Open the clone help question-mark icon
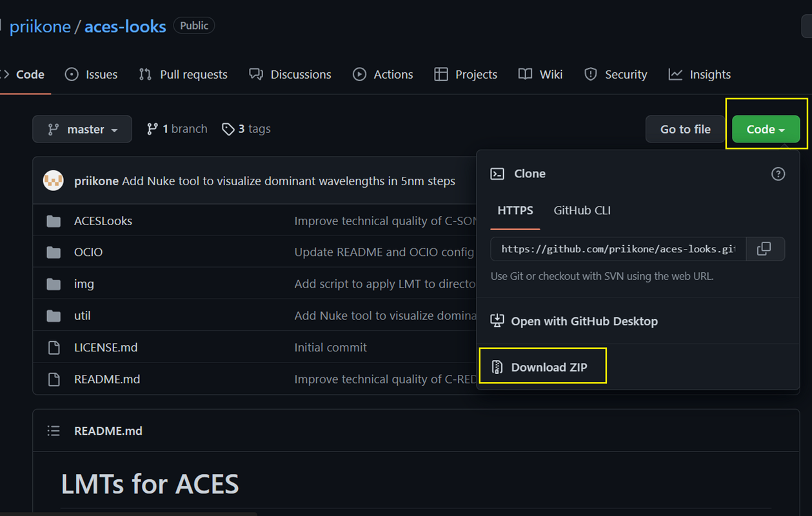The image size is (812, 516). coord(778,174)
